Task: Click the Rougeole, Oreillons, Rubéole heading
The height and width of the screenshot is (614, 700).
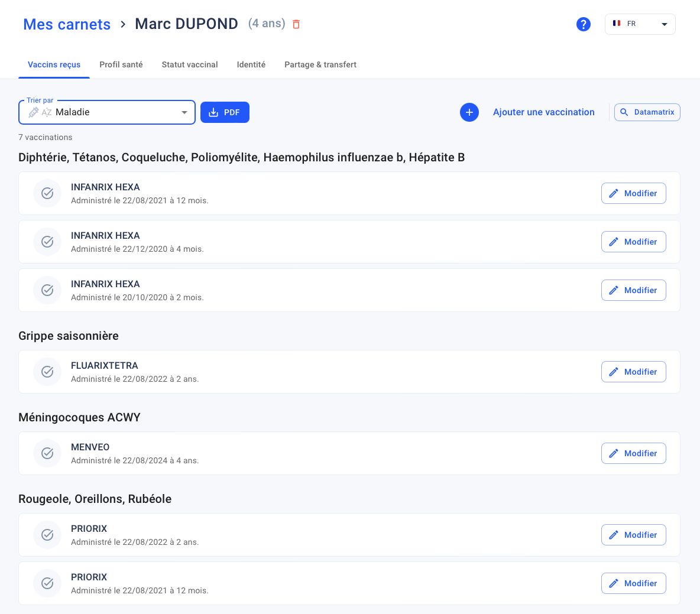Action: coord(95,499)
